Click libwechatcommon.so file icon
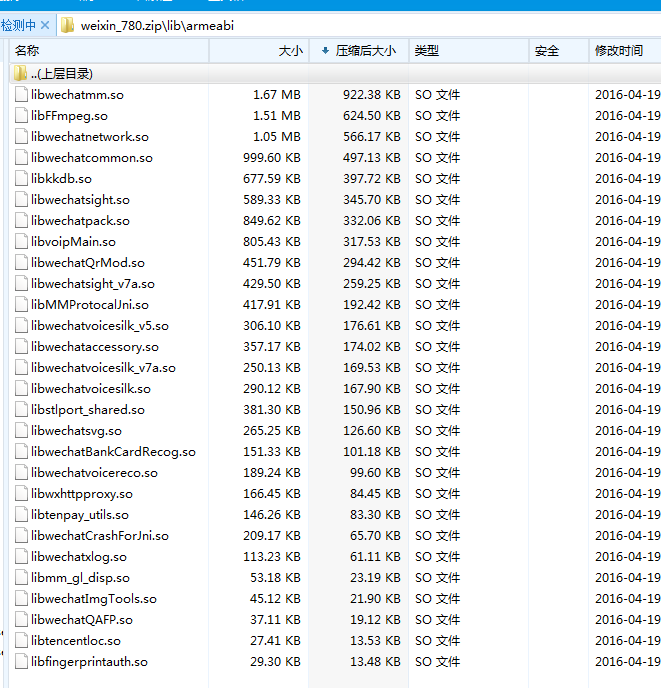This screenshot has height=688, width=661. (21, 158)
